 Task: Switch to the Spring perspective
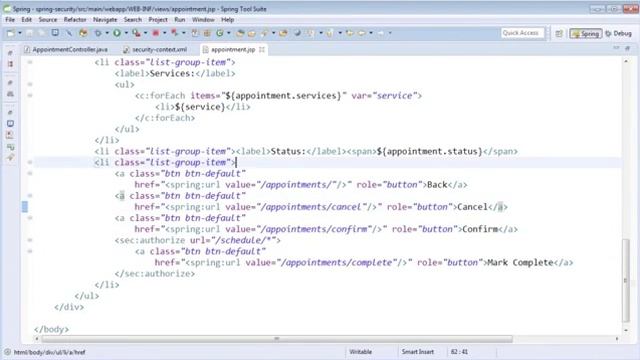click(x=586, y=33)
